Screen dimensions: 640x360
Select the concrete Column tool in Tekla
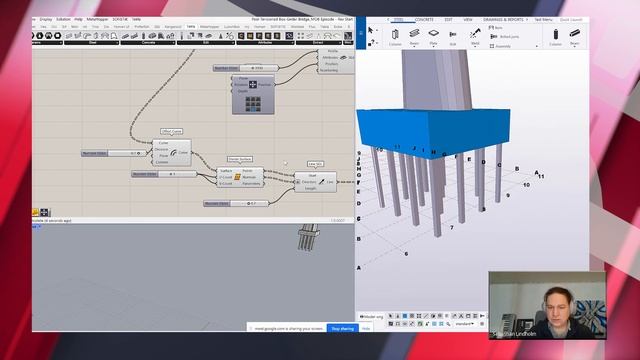pos(555,37)
